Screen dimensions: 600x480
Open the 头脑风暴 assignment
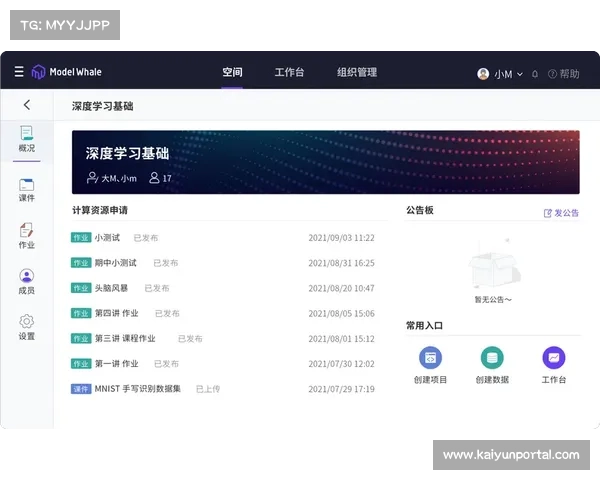[111, 288]
